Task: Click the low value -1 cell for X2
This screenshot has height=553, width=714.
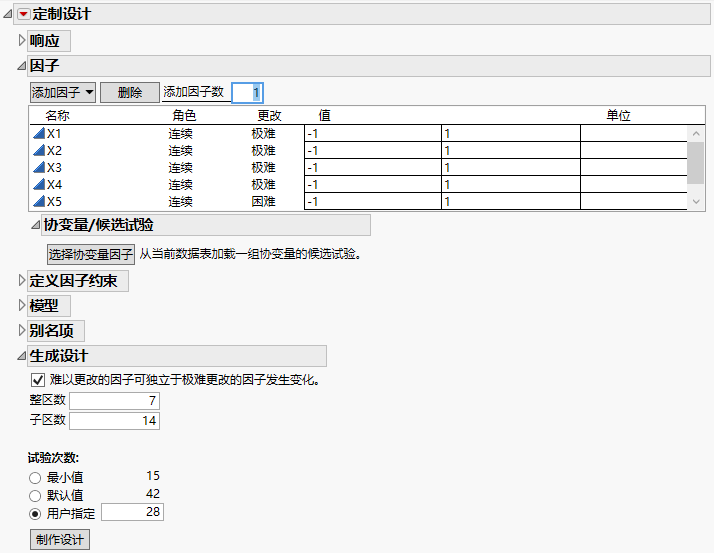Action: point(373,150)
